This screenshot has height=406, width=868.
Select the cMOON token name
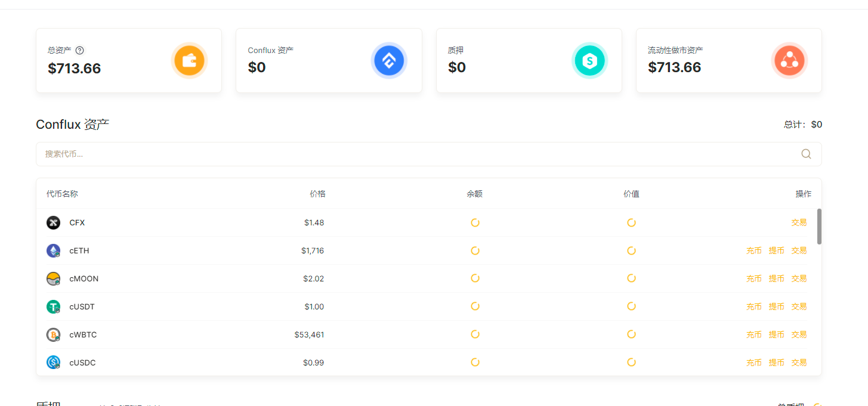[x=84, y=279]
